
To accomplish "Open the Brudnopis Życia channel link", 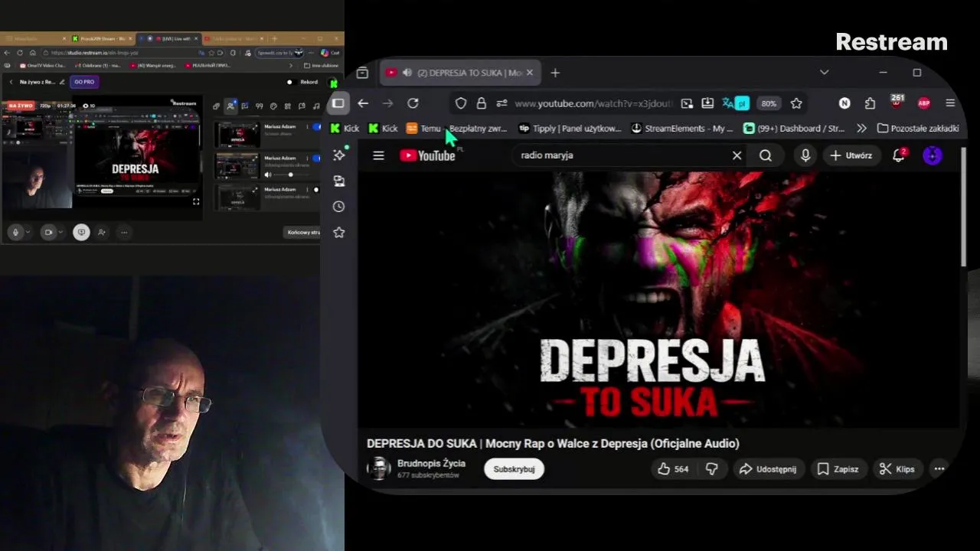I will [431, 464].
